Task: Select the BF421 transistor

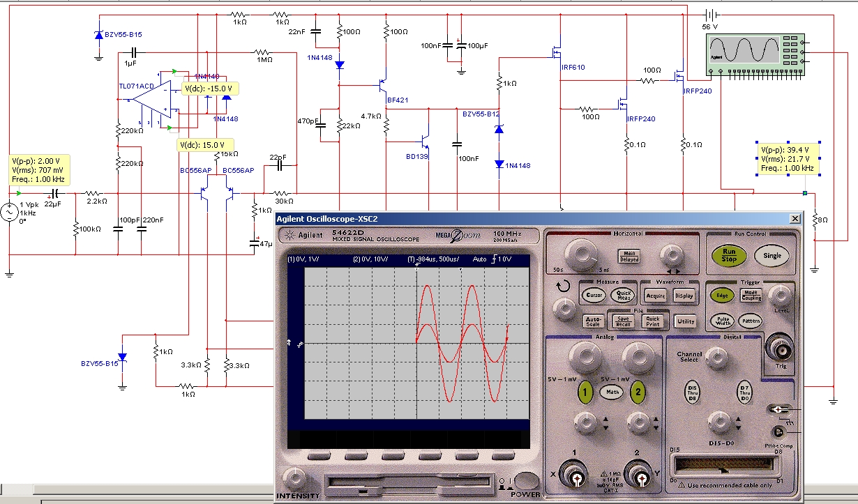Action: point(382,86)
